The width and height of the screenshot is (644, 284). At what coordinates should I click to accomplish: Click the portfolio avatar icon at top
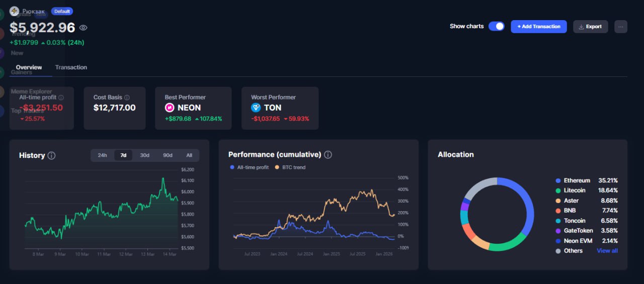click(15, 11)
